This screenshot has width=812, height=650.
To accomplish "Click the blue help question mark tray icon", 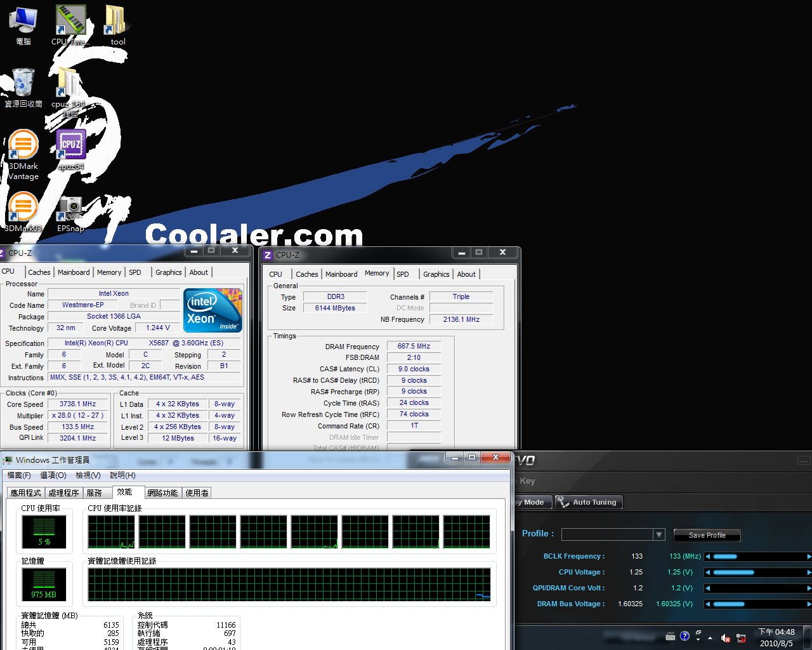I will (684, 636).
